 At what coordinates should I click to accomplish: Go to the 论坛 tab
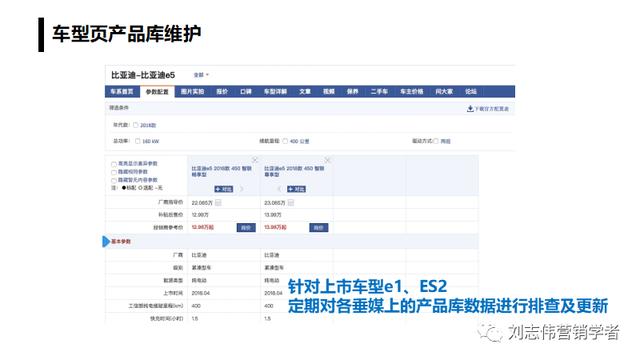(x=471, y=91)
